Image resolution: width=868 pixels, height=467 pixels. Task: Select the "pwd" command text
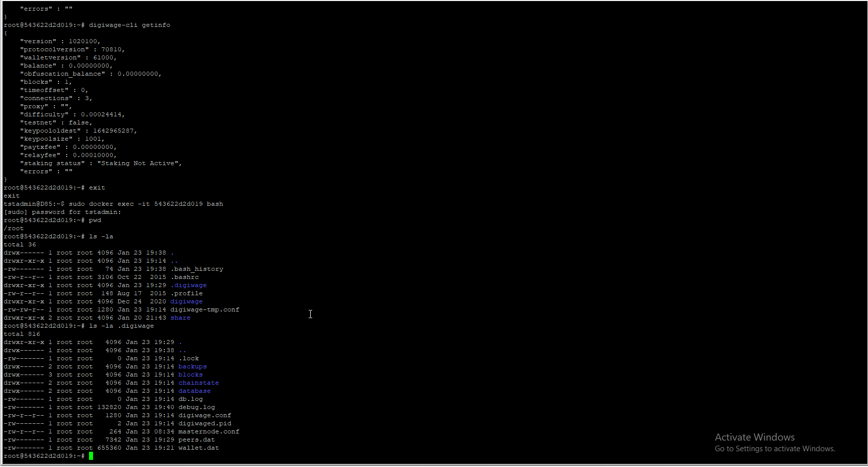coord(95,220)
